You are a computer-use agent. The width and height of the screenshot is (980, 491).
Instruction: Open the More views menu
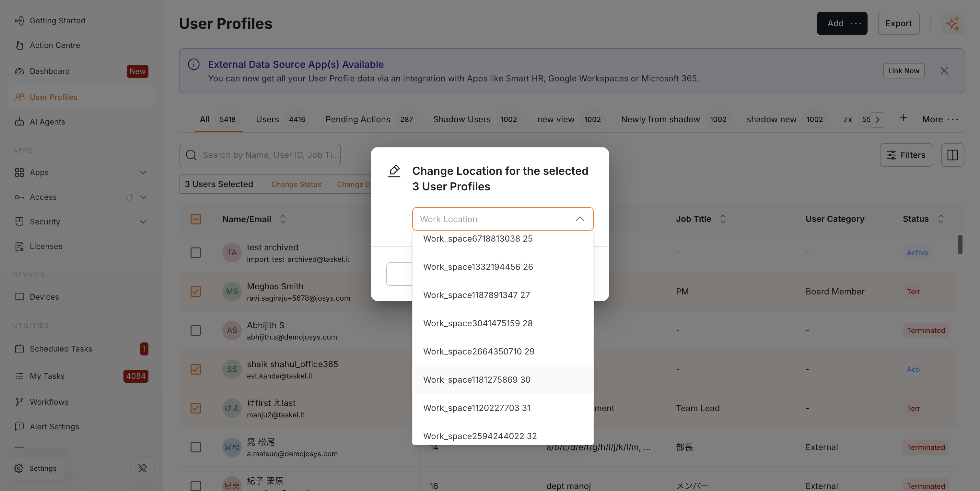[940, 120]
